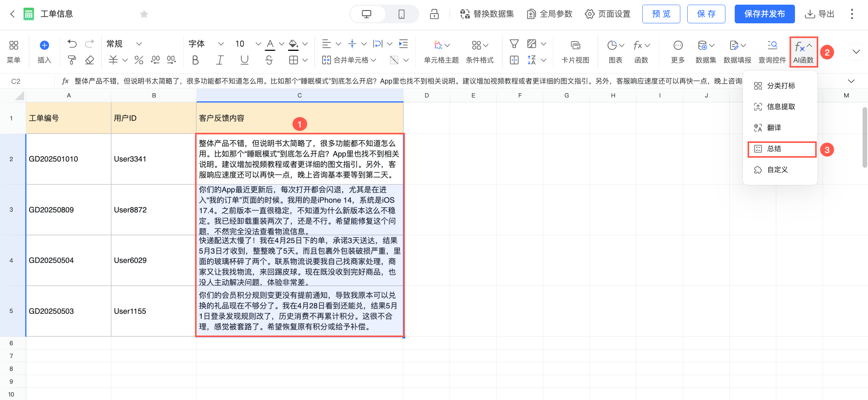Click the fill color bucket

[293, 44]
